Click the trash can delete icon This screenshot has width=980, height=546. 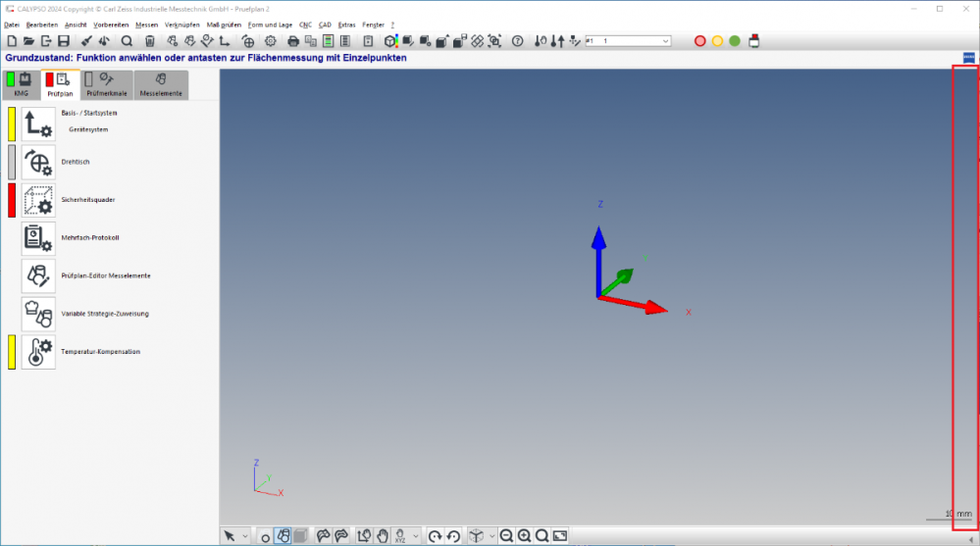click(x=150, y=41)
